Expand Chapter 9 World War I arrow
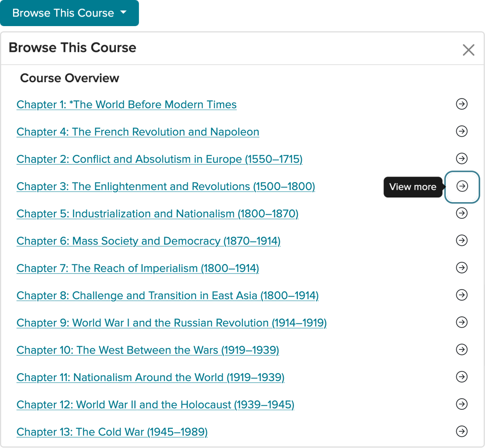This screenshot has height=448, width=485. [x=461, y=322]
